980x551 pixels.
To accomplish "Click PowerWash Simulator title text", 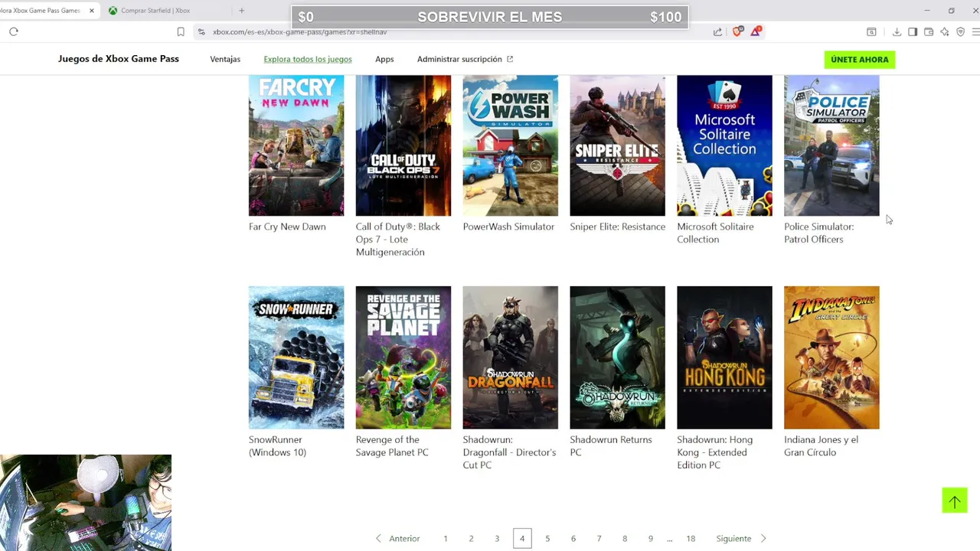I will 508,227.
